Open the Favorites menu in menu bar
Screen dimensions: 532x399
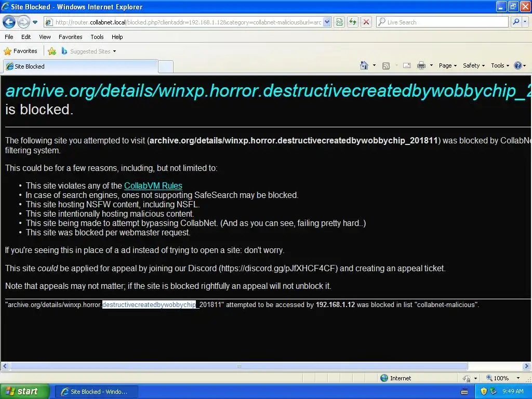coord(71,37)
